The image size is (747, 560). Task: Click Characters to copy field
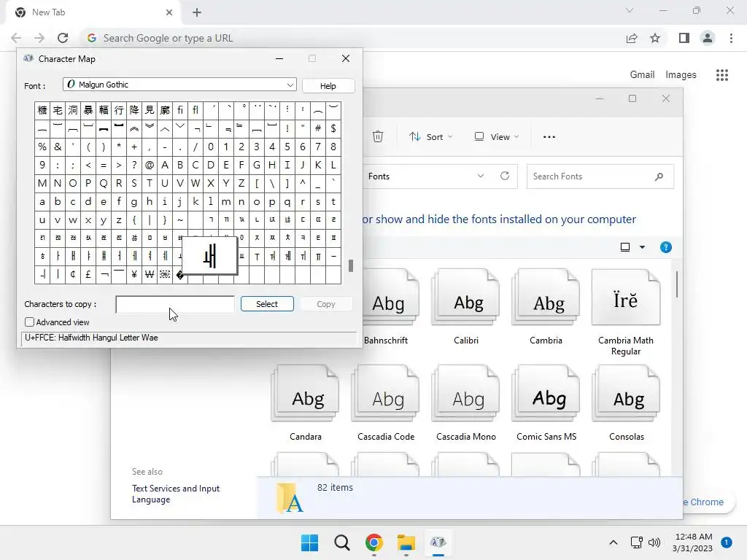pos(175,304)
